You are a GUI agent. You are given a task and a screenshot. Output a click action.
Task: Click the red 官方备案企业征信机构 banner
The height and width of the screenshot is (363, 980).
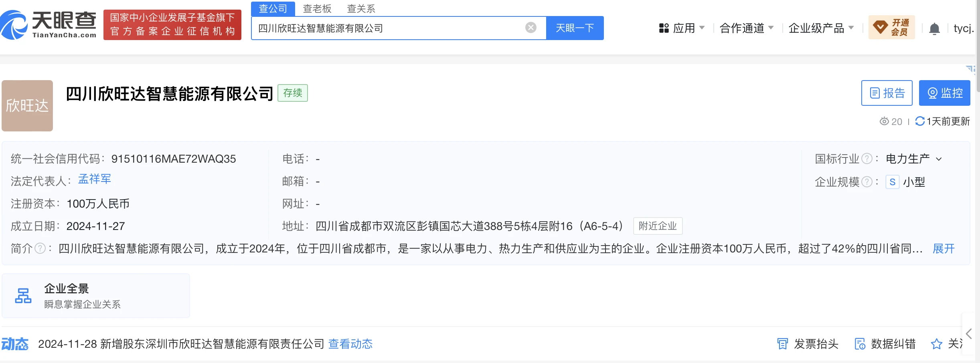click(172, 25)
